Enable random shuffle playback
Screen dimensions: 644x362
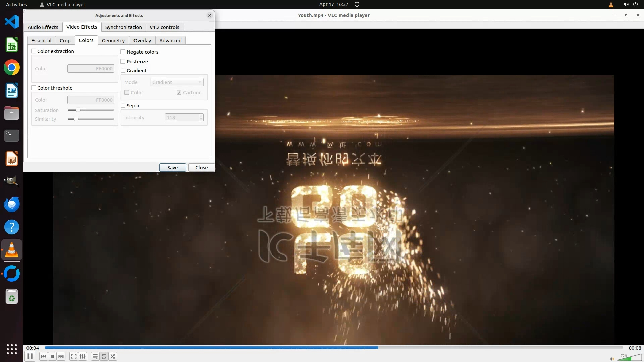tap(113, 356)
